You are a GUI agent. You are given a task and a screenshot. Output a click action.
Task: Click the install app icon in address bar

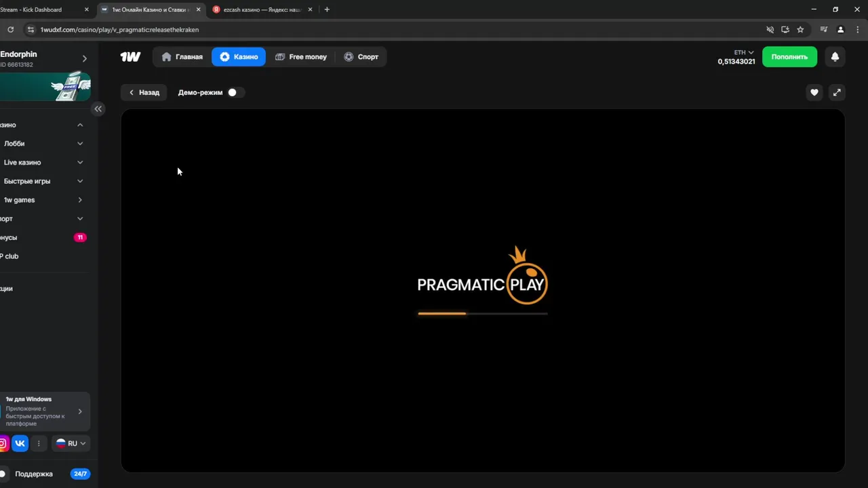pos(785,30)
